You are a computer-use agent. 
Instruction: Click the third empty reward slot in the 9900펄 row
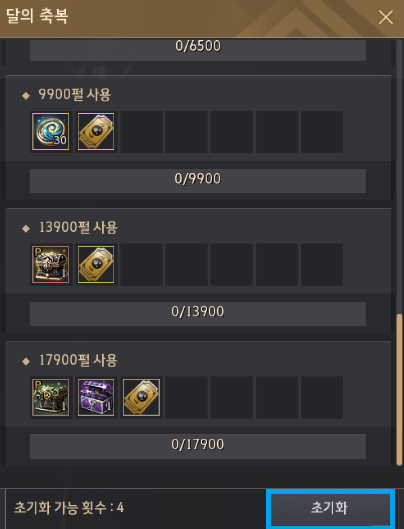(232, 132)
